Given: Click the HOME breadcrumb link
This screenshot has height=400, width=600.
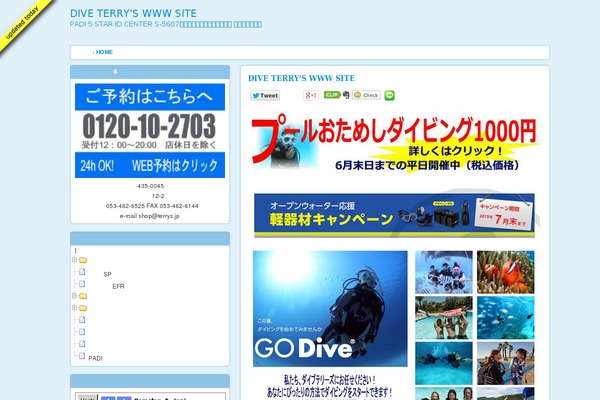Looking at the screenshot, I should tap(104, 52).
